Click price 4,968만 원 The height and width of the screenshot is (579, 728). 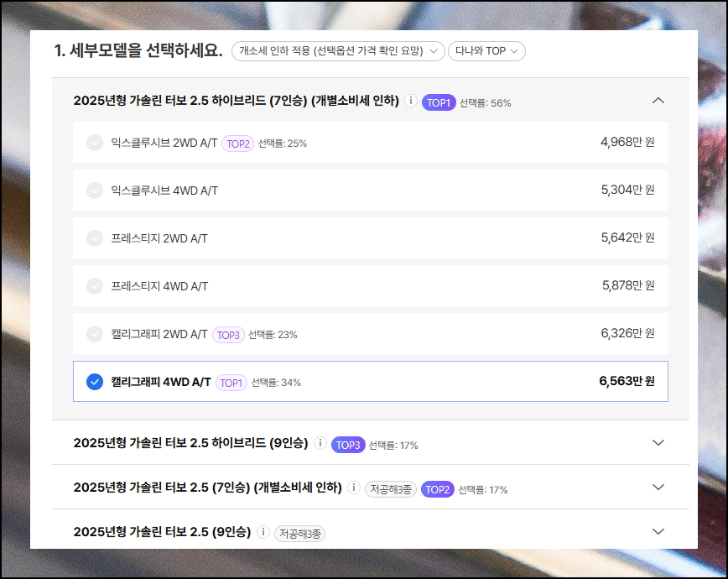(627, 142)
